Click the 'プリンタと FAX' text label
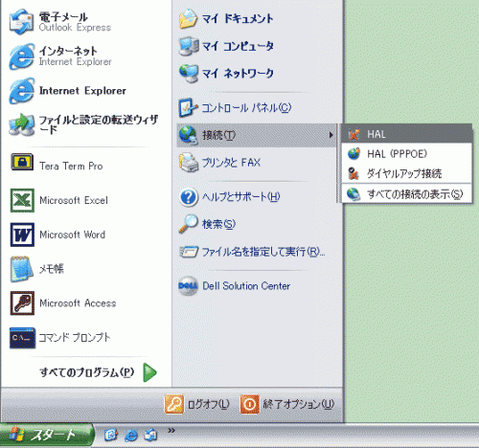 (231, 163)
